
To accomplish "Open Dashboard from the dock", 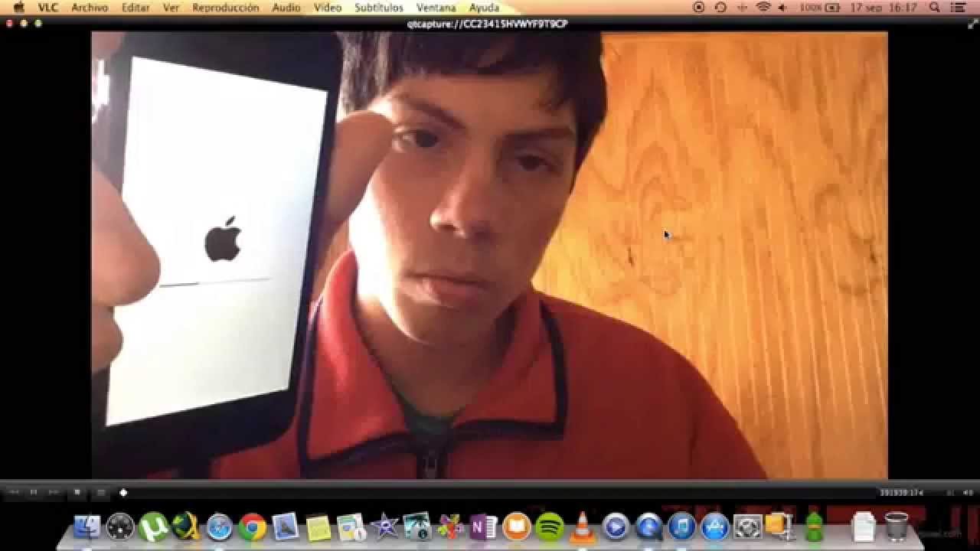I will pos(120,527).
